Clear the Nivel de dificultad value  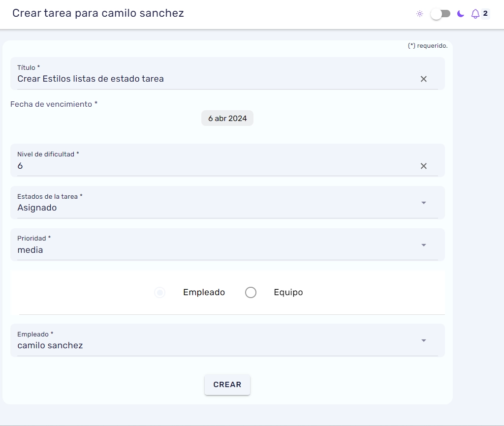(424, 166)
